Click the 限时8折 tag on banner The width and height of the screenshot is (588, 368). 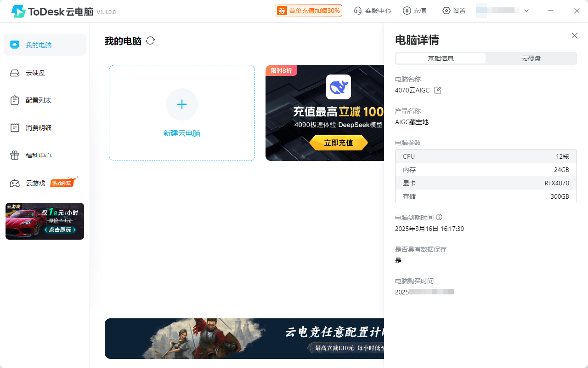click(x=281, y=70)
